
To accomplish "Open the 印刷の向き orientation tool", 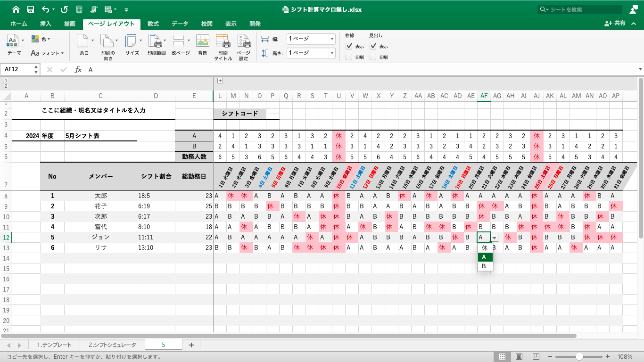I will pos(108,46).
